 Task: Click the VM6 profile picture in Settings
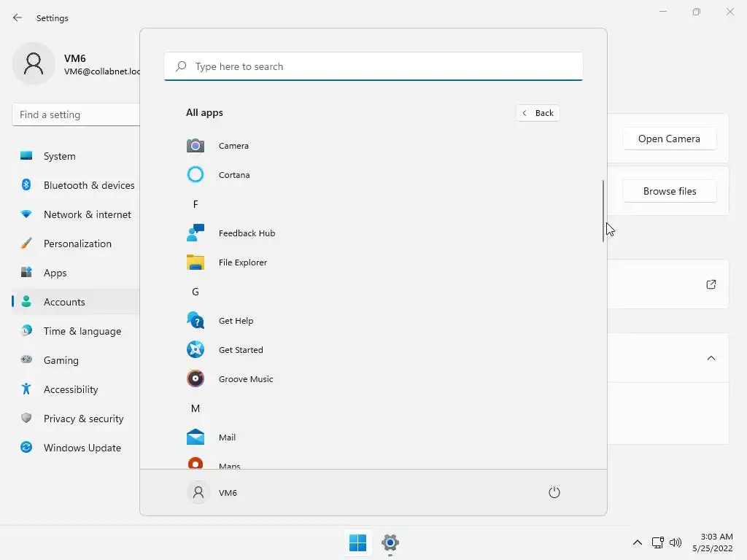coord(34,64)
